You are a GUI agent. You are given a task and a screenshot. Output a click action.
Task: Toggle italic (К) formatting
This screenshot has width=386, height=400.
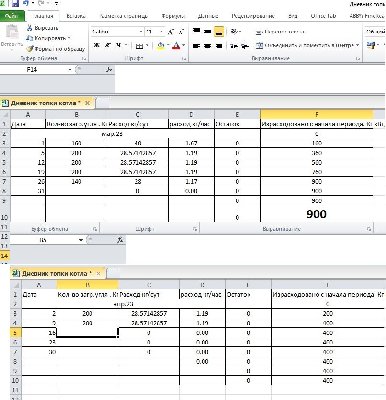[108, 45]
